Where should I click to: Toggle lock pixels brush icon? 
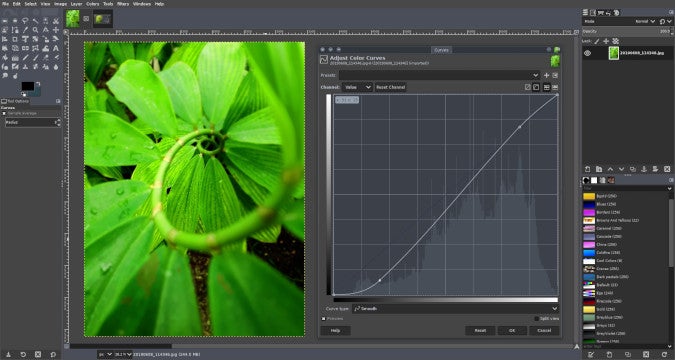(x=597, y=41)
